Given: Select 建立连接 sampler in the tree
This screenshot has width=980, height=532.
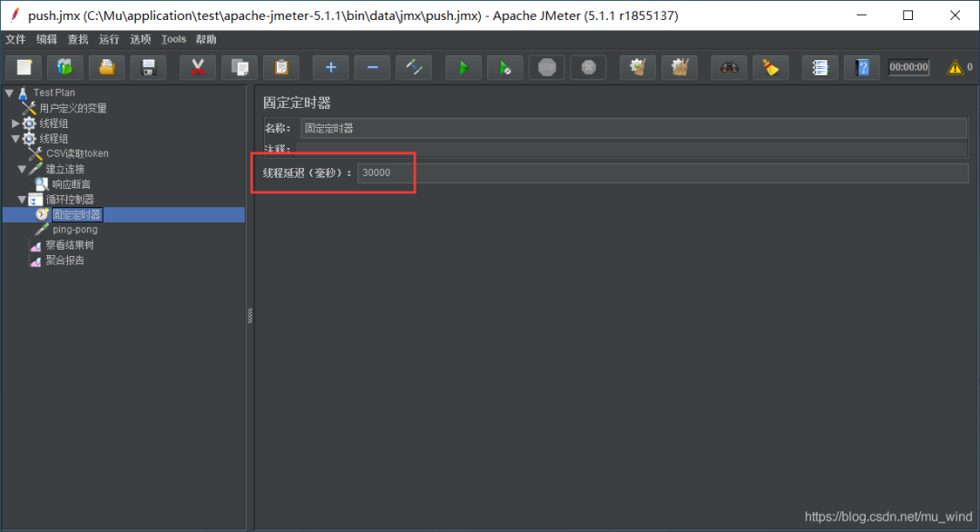Looking at the screenshot, I should (x=65, y=169).
